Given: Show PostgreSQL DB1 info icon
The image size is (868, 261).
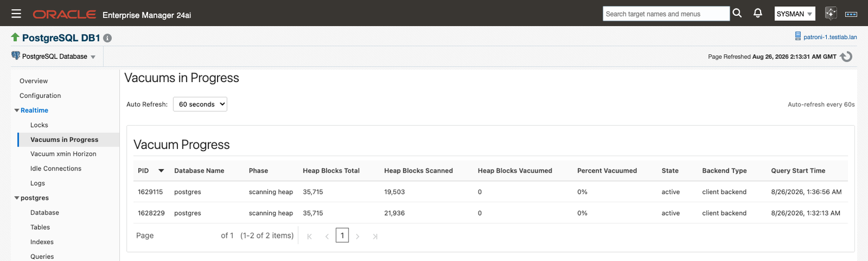Looking at the screenshot, I should tap(107, 38).
